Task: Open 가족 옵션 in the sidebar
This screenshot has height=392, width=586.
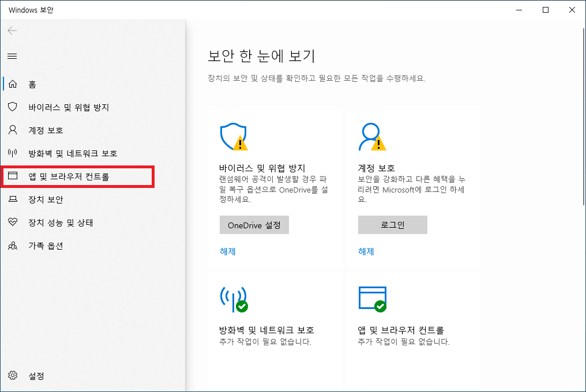Action: point(93,246)
